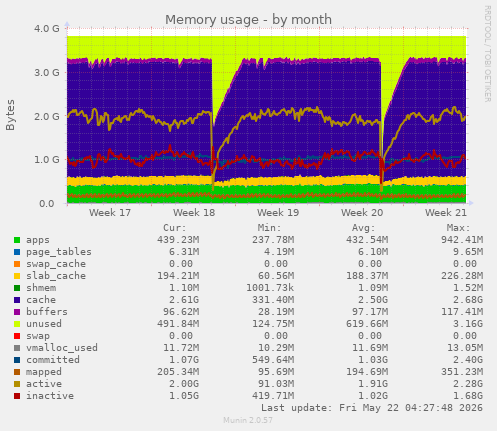Click inactive max value 1.68G
The image size is (497, 431).
468,396
